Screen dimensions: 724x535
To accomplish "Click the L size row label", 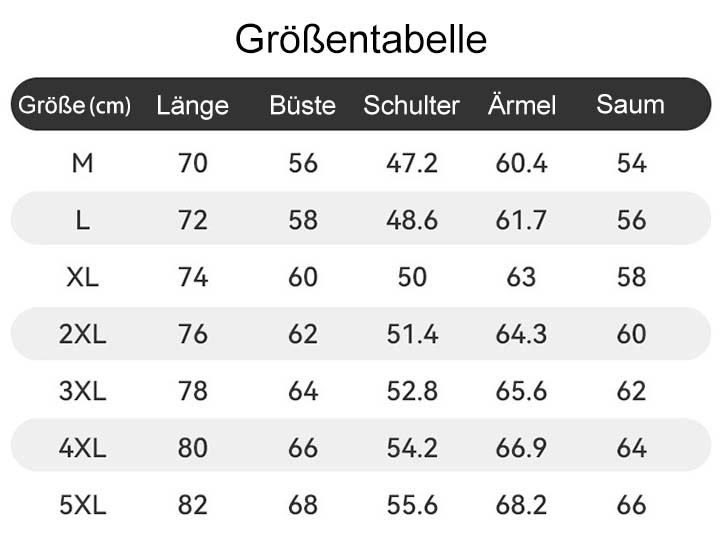I will point(82,220).
